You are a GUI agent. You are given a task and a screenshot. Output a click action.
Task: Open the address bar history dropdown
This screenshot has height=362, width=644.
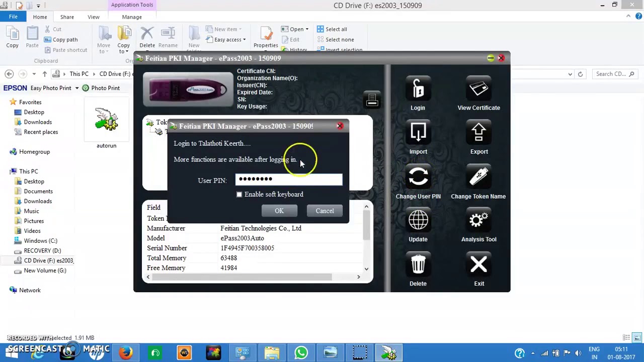570,74
